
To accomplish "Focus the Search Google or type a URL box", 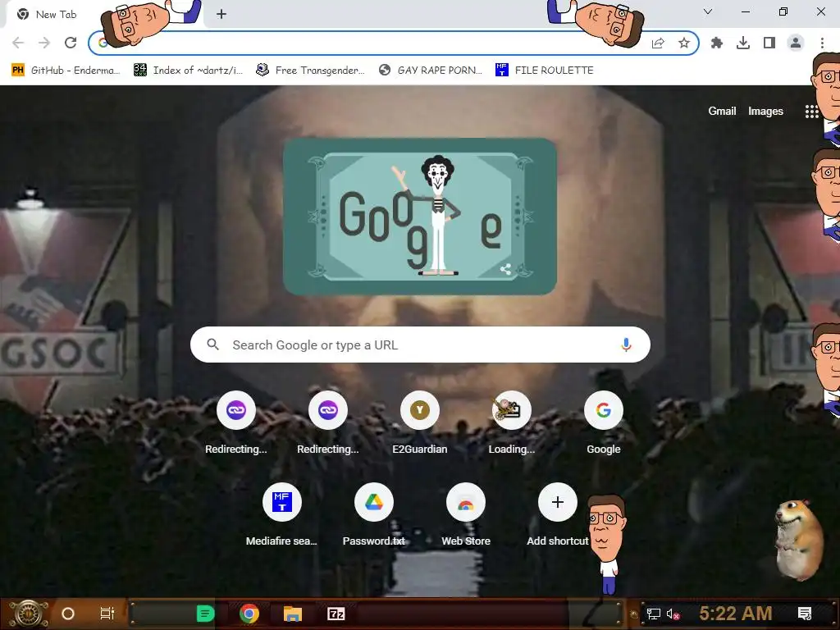I will [420, 345].
